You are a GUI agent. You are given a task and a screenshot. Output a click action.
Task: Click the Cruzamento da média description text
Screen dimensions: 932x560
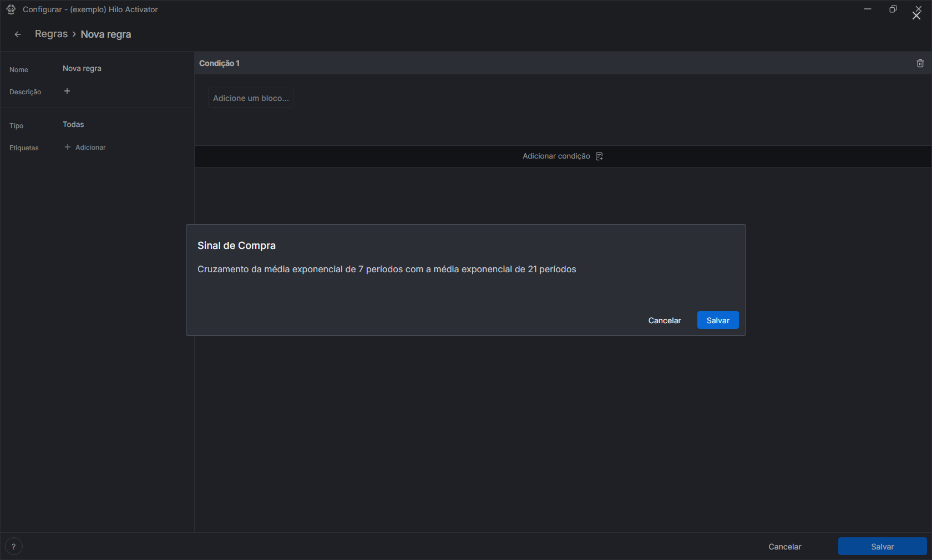click(x=387, y=269)
